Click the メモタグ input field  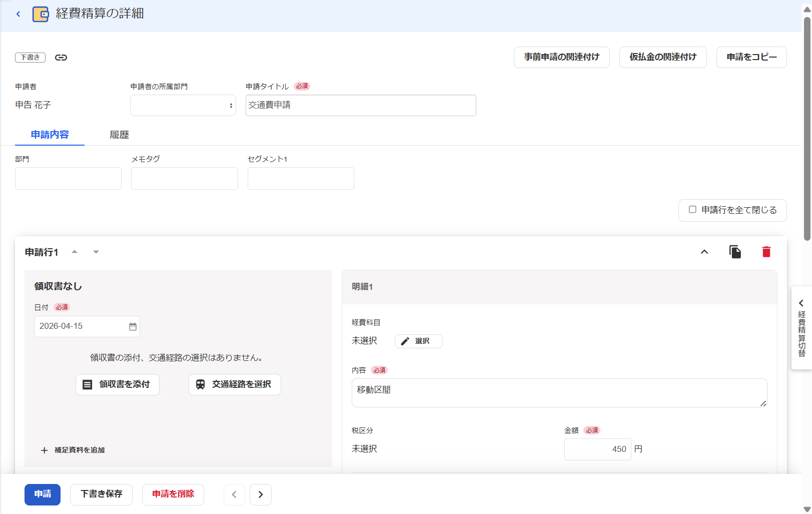(185, 179)
